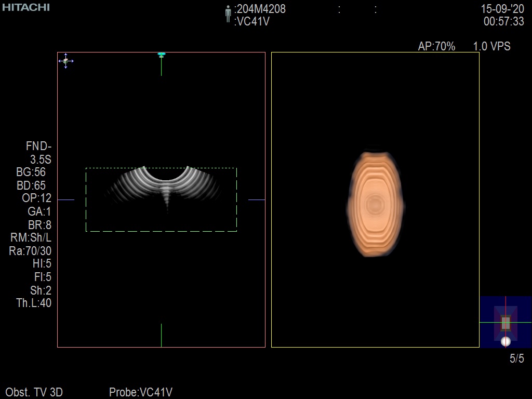Click the orange 3D rendered volume
Image resolution: width=532 pixels, height=399 pixels.
pos(375,204)
